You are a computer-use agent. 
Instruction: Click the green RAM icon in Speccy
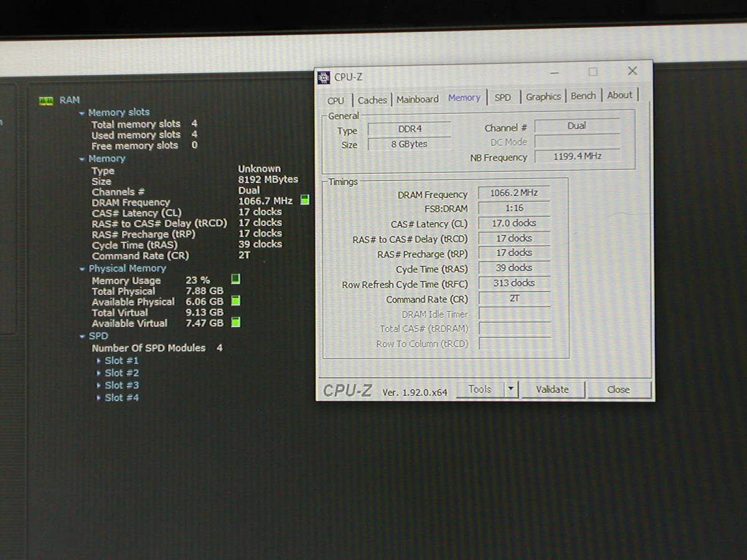[x=46, y=100]
